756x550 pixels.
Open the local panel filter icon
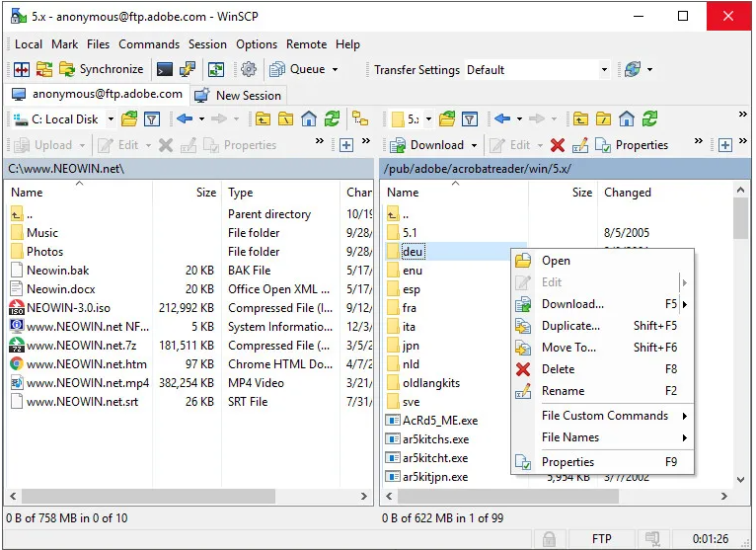click(x=152, y=119)
